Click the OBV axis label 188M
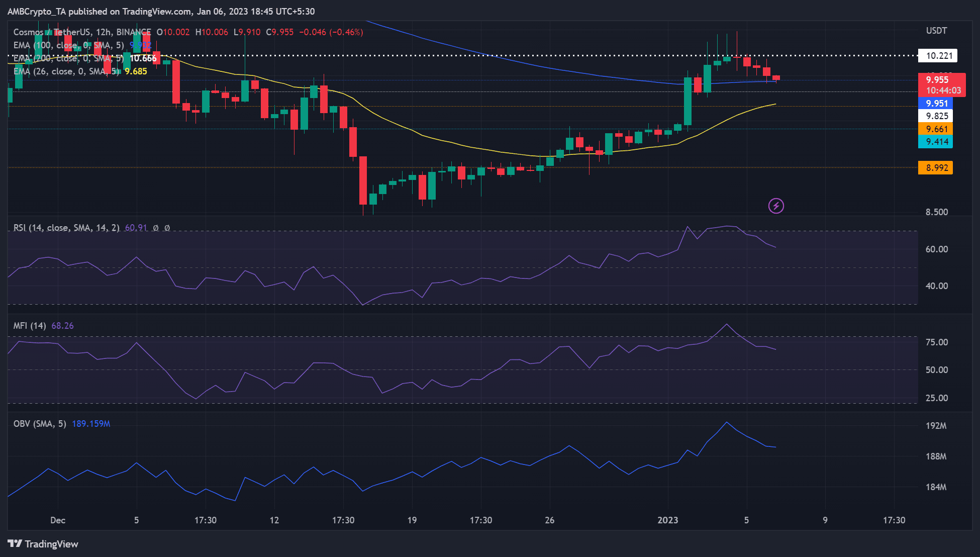 coord(936,456)
